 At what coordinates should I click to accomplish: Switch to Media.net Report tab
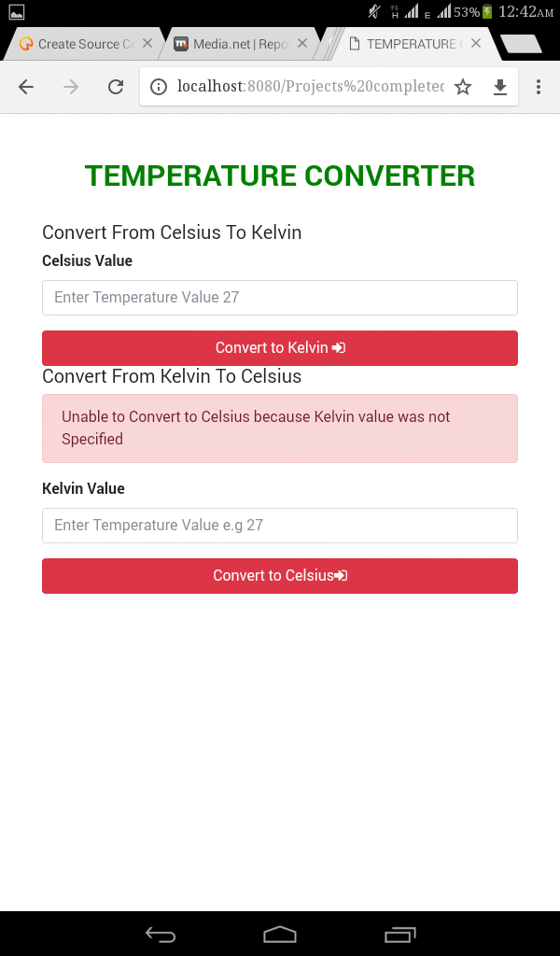point(233,43)
